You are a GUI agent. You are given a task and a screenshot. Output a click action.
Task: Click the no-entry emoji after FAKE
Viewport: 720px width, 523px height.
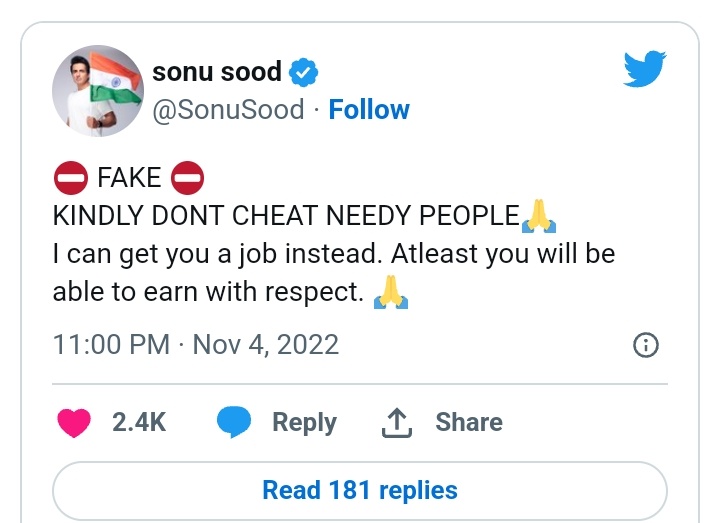188,179
